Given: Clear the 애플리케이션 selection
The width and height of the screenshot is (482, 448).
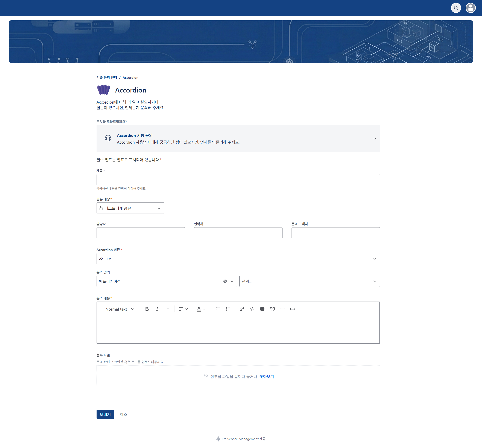Looking at the screenshot, I should pos(225,281).
